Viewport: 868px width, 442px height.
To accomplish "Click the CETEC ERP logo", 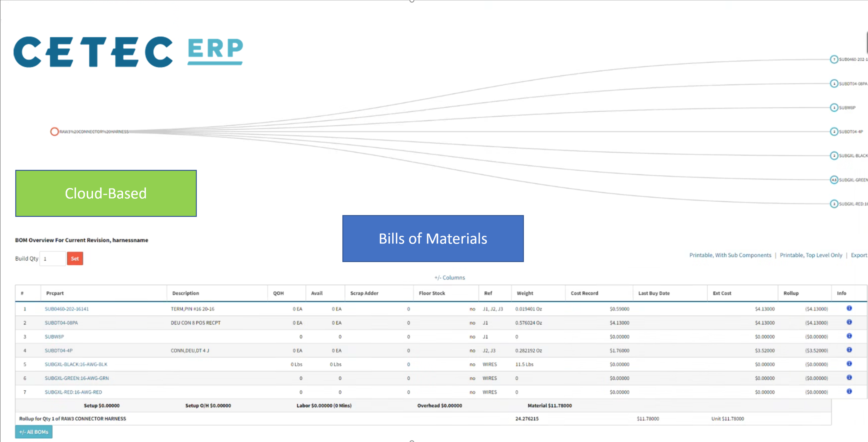I will pyautogui.click(x=128, y=52).
